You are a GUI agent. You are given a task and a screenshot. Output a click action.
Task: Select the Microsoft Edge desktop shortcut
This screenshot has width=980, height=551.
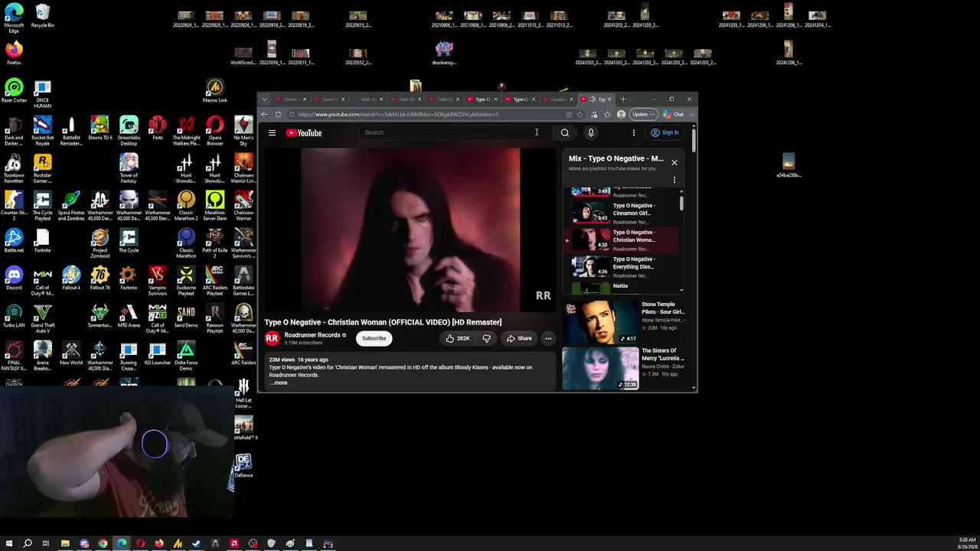[x=14, y=18]
